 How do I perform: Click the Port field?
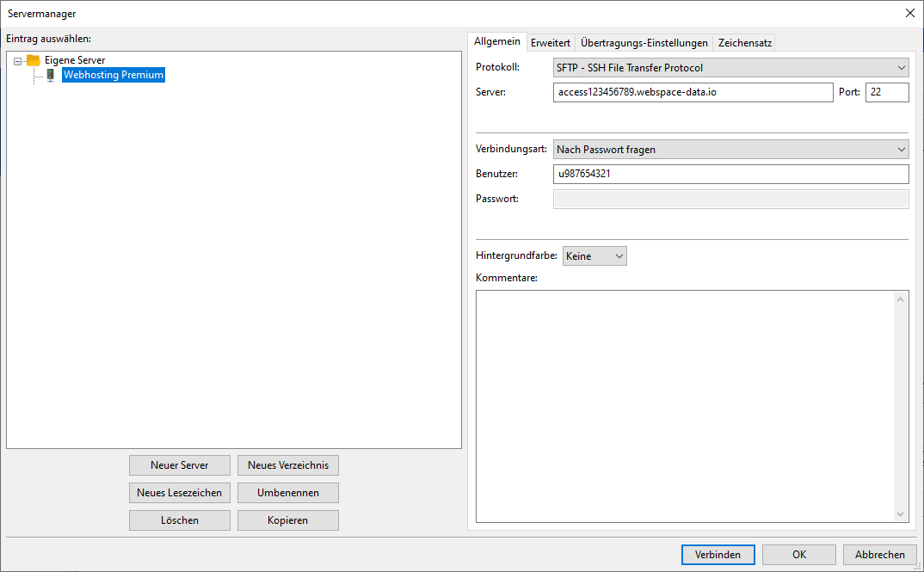click(887, 93)
